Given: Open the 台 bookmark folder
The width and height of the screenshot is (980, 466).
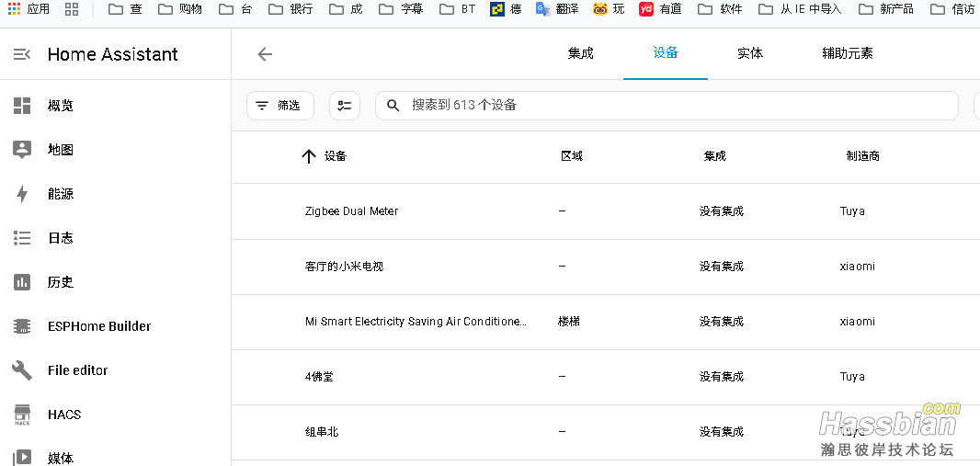Looking at the screenshot, I should tap(237, 9).
